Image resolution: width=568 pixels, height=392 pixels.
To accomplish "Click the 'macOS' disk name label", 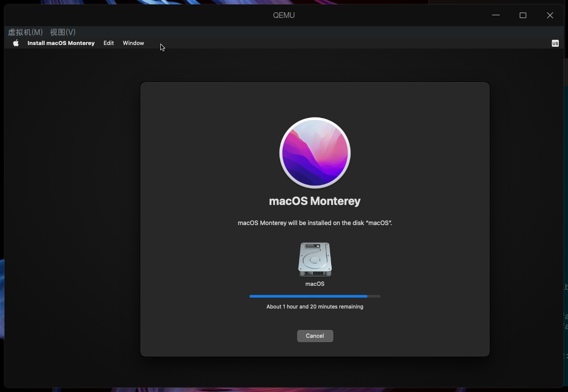I will click(315, 284).
